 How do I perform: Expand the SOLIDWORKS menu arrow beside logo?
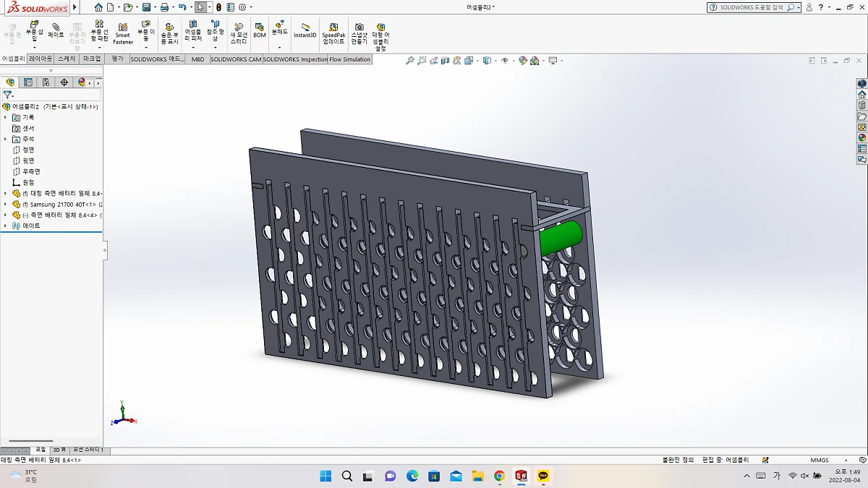(x=75, y=7)
